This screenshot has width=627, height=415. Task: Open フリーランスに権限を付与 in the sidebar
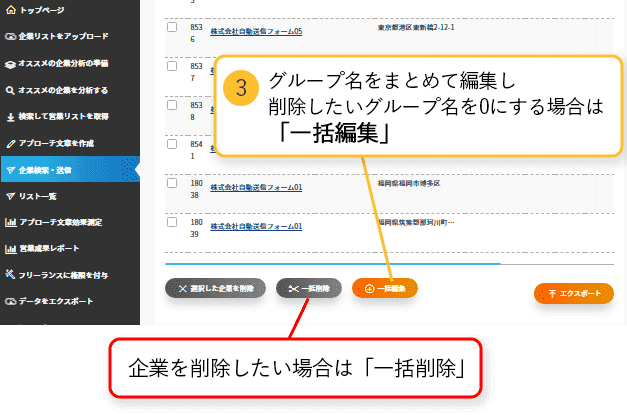coord(70,275)
